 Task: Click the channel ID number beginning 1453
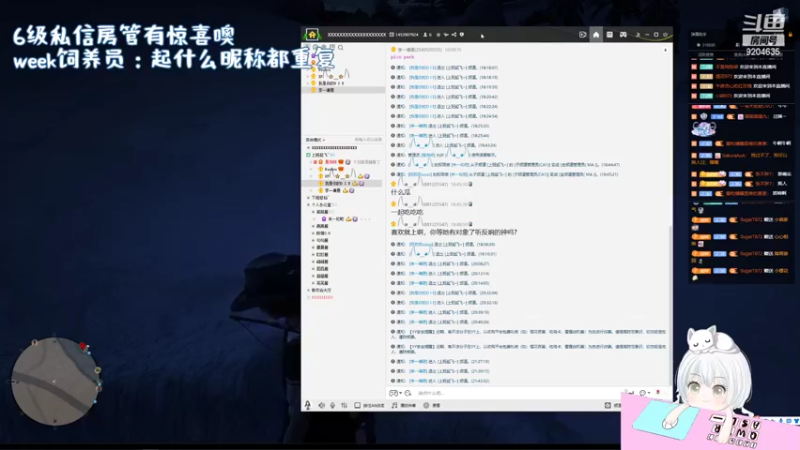(407, 35)
